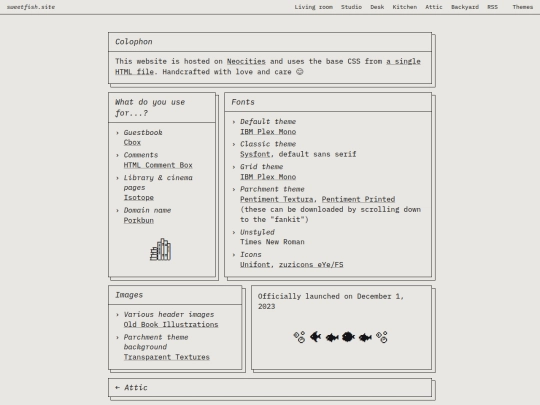The height and width of the screenshot is (405, 540).
Task: Visit the Transparent Textures link
Action: coord(167,357)
